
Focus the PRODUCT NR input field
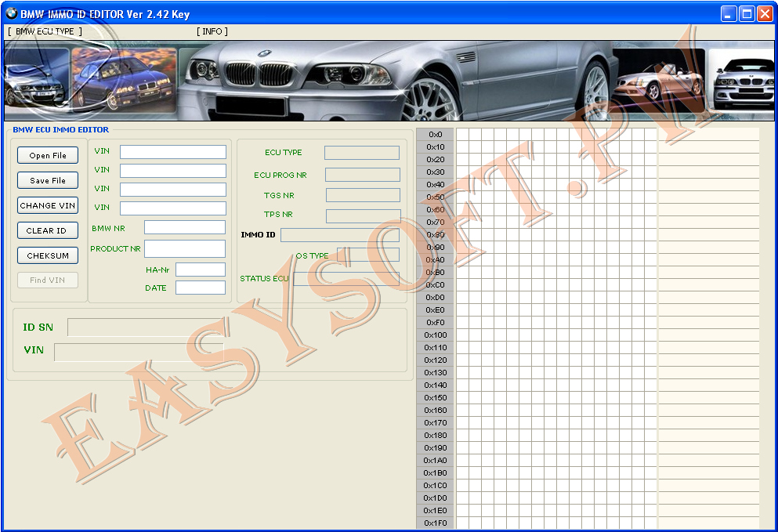pos(185,248)
